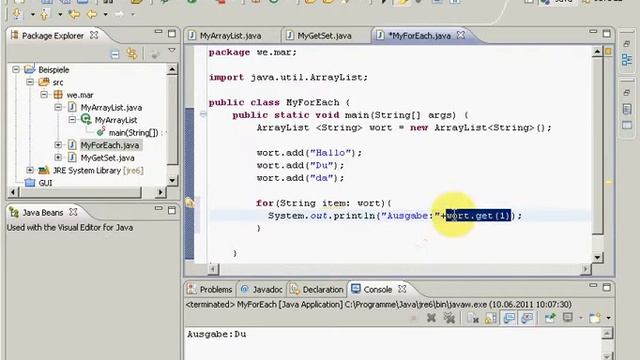Screen dimensions: 640x360
Task: Maximize the Java Beans panel
Action: [172, 210]
